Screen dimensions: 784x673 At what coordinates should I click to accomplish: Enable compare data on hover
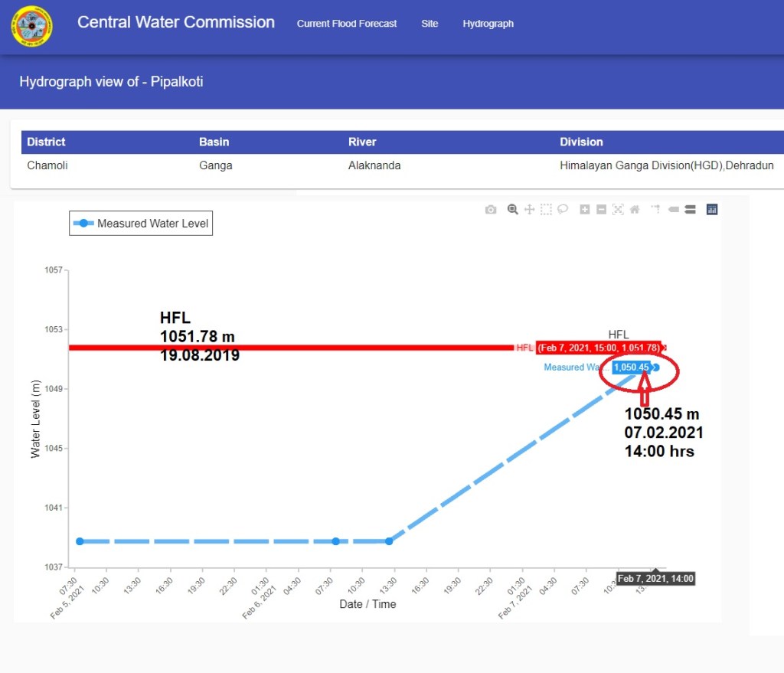(690, 210)
